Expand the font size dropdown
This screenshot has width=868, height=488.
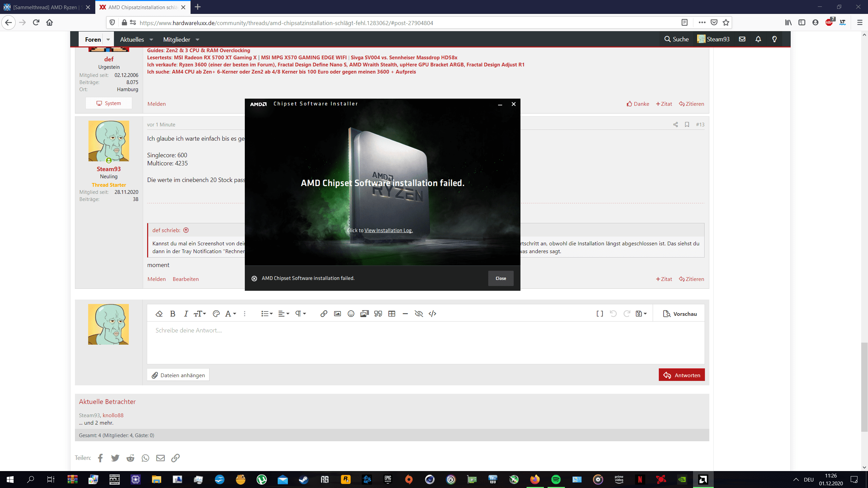point(200,314)
